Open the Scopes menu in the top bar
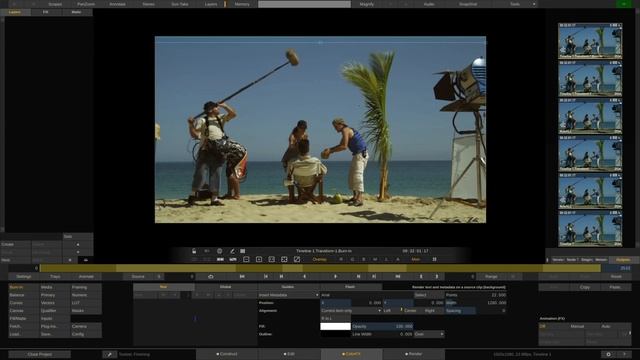The height and width of the screenshot is (360, 640). [55, 4]
